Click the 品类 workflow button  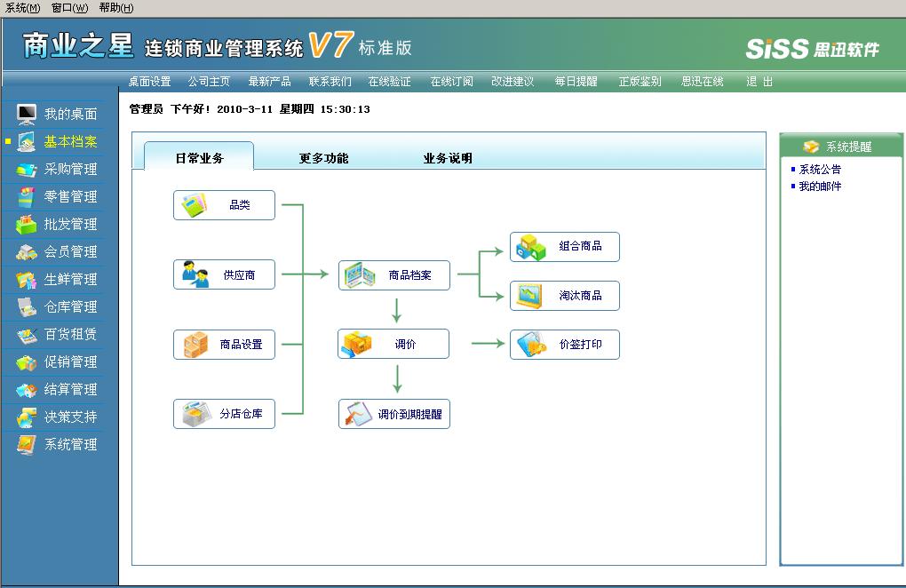pyautogui.click(x=224, y=205)
